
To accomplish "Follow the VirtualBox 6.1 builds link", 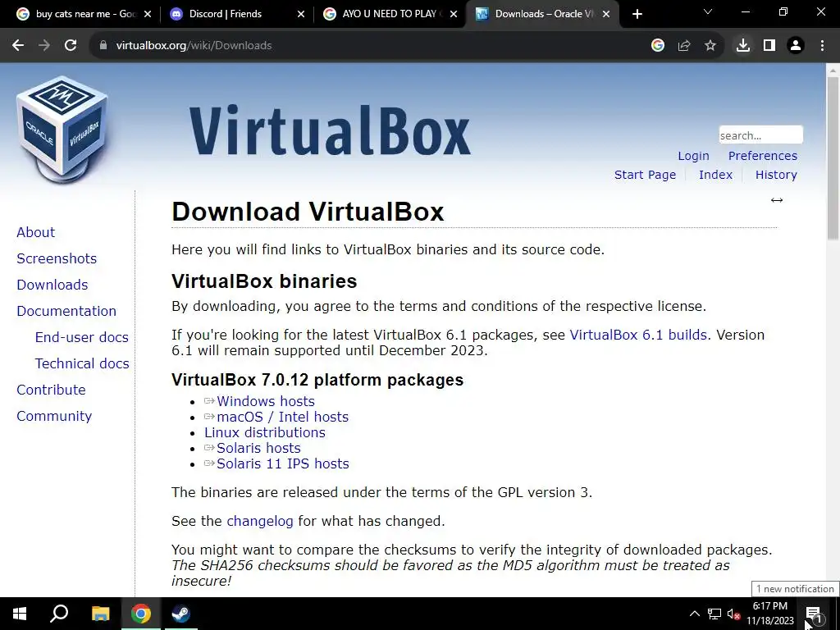I will tap(638, 335).
